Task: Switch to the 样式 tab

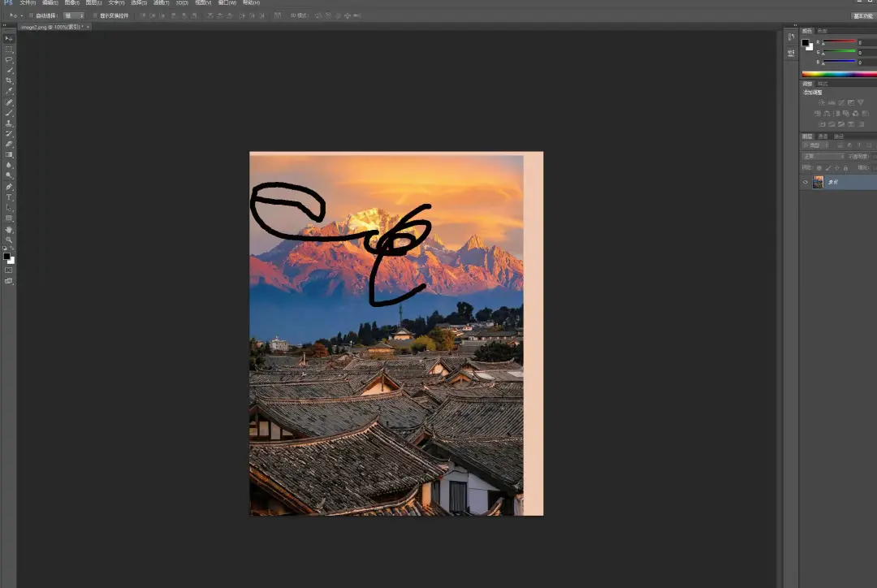Action: (x=823, y=84)
